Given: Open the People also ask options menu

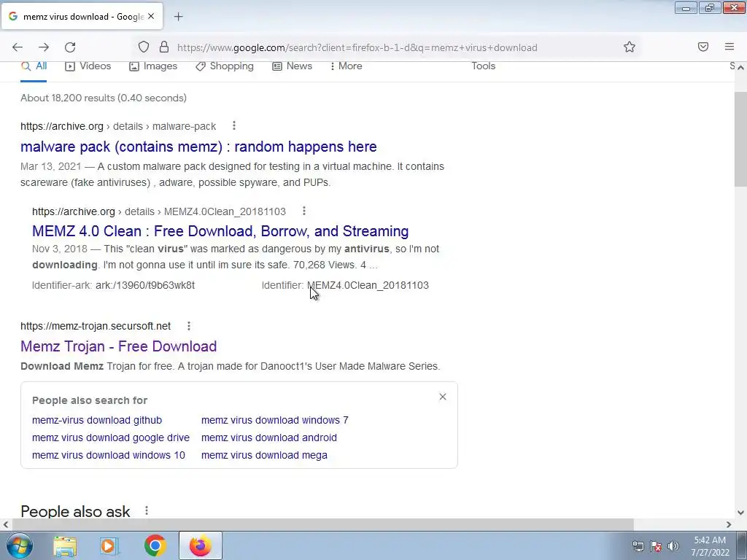Looking at the screenshot, I should pyautogui.click(x=147, y=510).
